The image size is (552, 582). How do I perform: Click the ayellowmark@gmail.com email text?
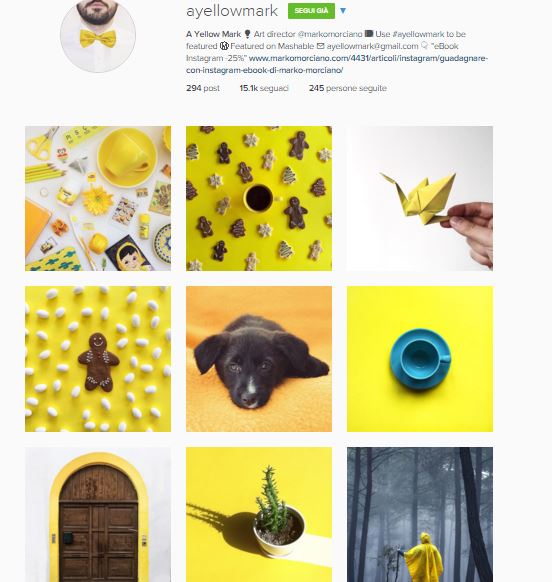(x=372, y=46)
